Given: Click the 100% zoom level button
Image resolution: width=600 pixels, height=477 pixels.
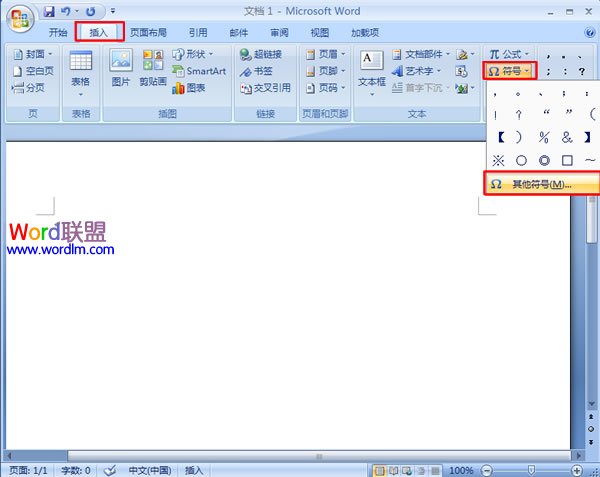Looking at the screenshot, I should pyautogui.click(x=461, y=470).
